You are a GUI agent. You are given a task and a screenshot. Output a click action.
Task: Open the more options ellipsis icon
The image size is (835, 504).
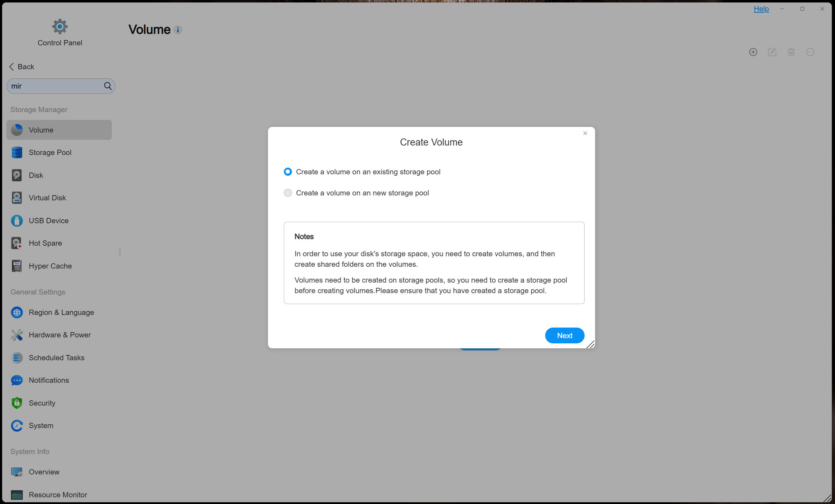tap(810, 52)
